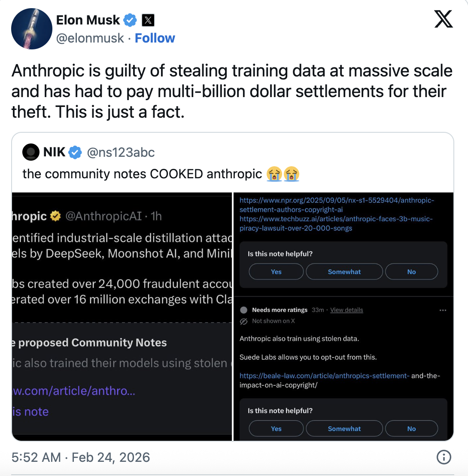Rate the lower note as Yes
The height and width of the screenshot is (476, 468).
click(276, 428)
